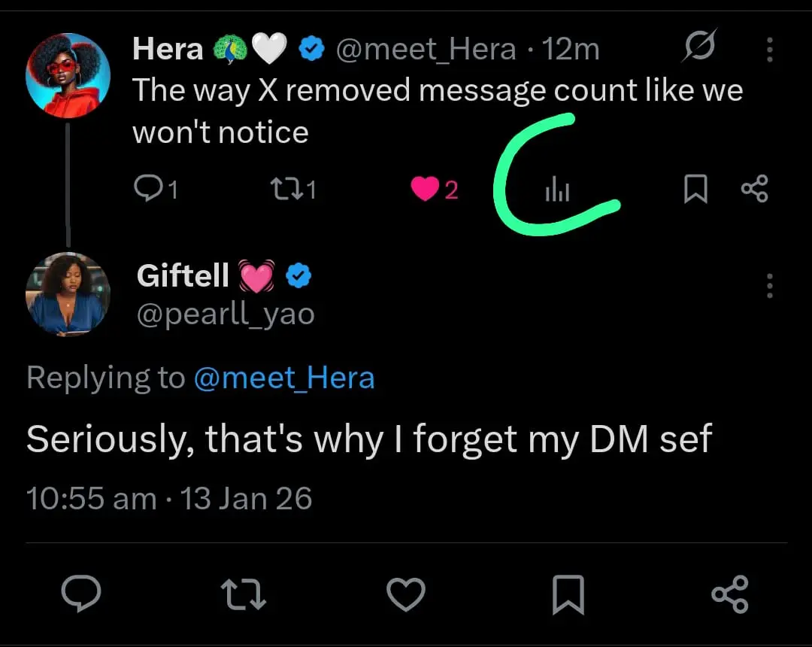Image resolution: width=812 pixels, height=647 pixels.
Task: View analytics for Hera's post
Action: tap(557, 190)
